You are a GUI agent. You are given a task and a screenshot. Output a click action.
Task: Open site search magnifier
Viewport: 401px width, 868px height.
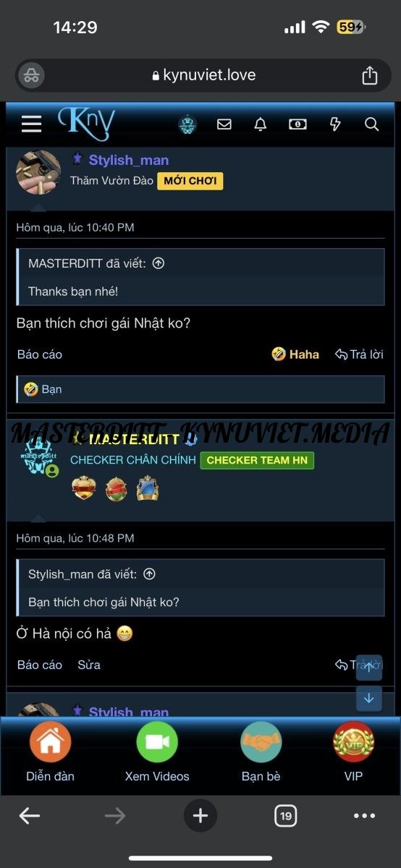[x=371, y=124]
